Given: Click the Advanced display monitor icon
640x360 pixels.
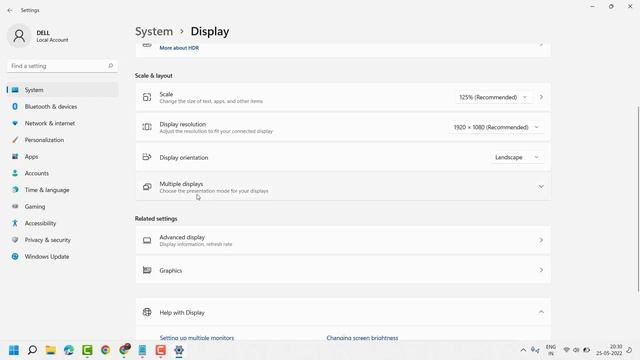Looking at the screenshot, I should tap(147, 240).
